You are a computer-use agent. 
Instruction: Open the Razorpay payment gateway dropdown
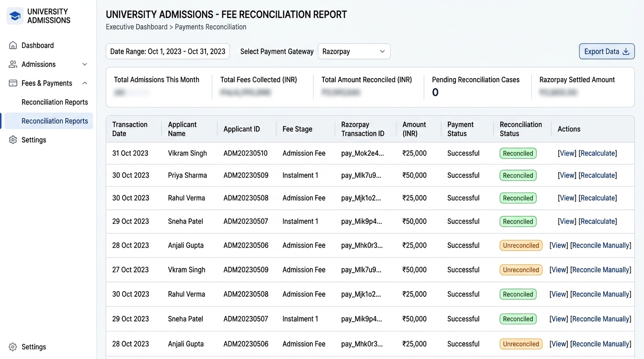tap(354, 51)
